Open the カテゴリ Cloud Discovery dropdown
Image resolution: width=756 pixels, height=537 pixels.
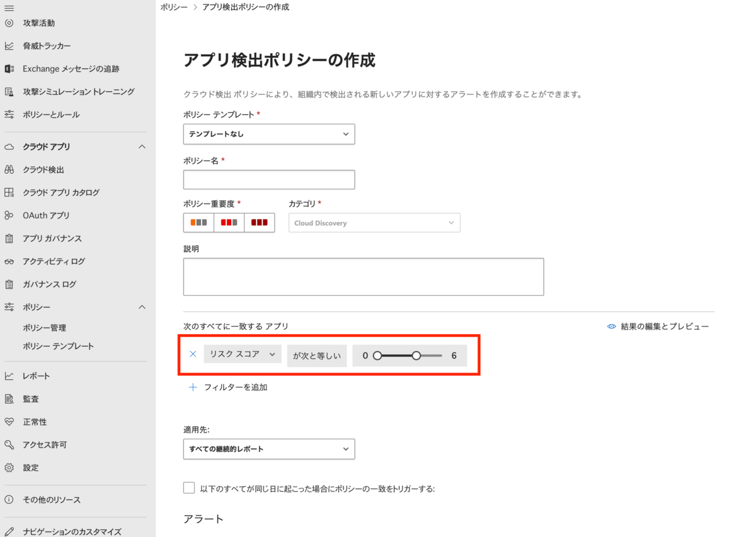tap(374, 222)
